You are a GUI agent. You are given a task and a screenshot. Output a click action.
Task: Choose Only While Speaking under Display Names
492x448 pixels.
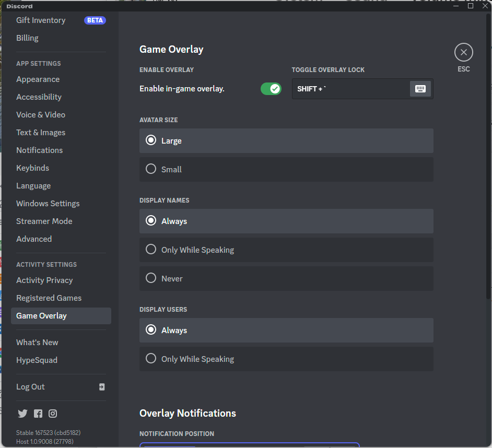pyautogui.click(x=286, y=250)
